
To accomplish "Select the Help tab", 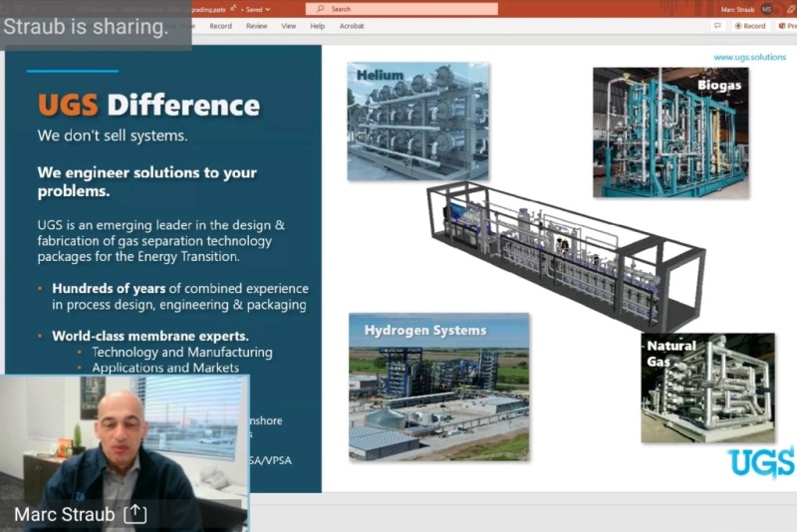I will [317, 26].
